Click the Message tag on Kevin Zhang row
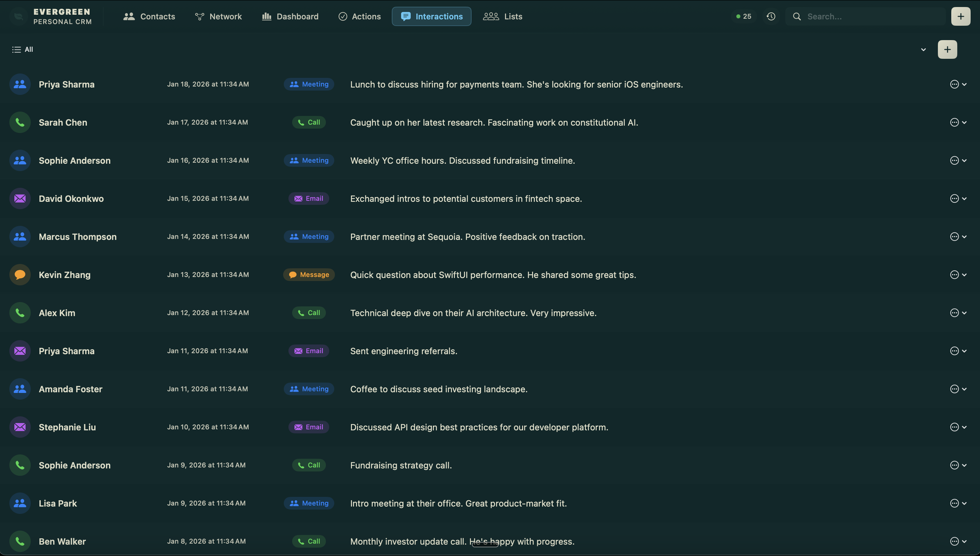The height and width of the screenshot is (556, 980). tap(309, 275)
